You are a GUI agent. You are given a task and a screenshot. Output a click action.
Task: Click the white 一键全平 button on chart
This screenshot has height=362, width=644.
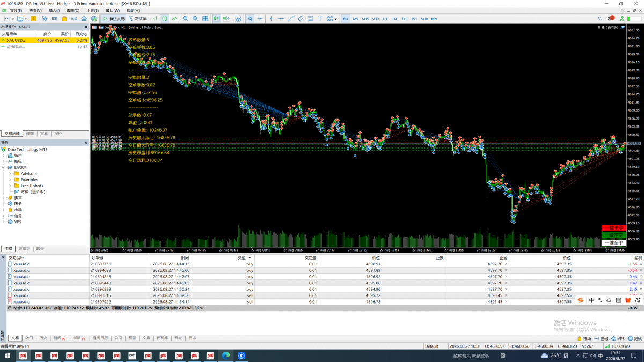(x=614, y=242)
